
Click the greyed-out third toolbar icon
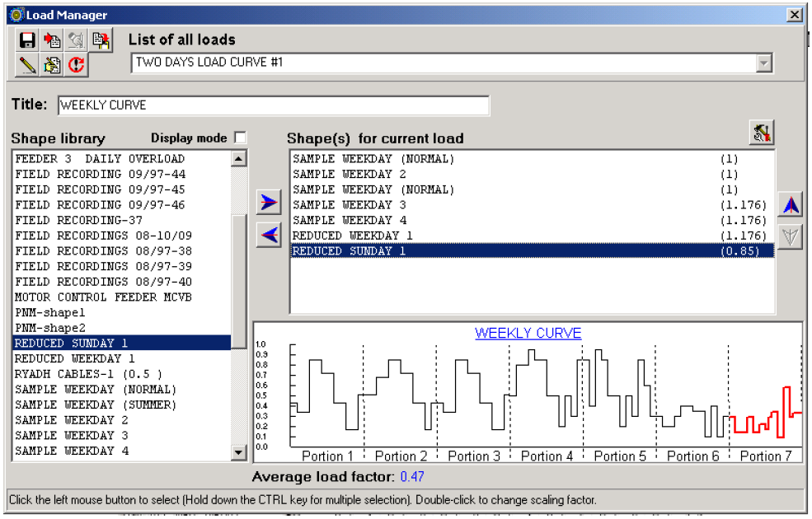click(x=77, y=40)
